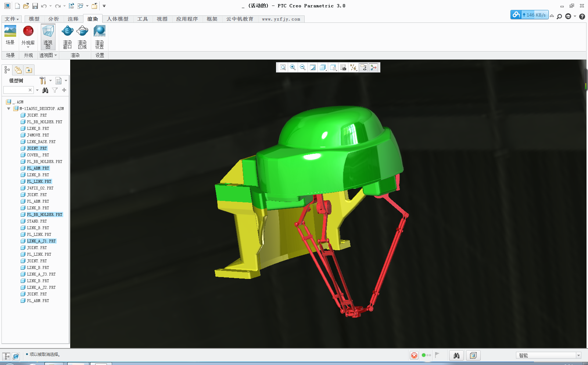Click the model tree filter funnel icon

pyautogui.click(x=55, y=90)
